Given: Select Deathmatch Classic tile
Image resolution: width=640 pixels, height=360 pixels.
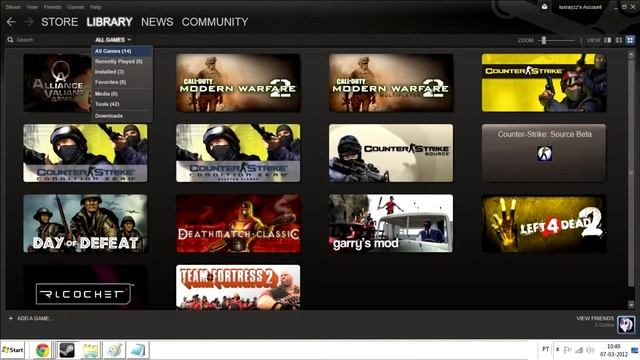Looking at the screenshot, I should point(238,223).
